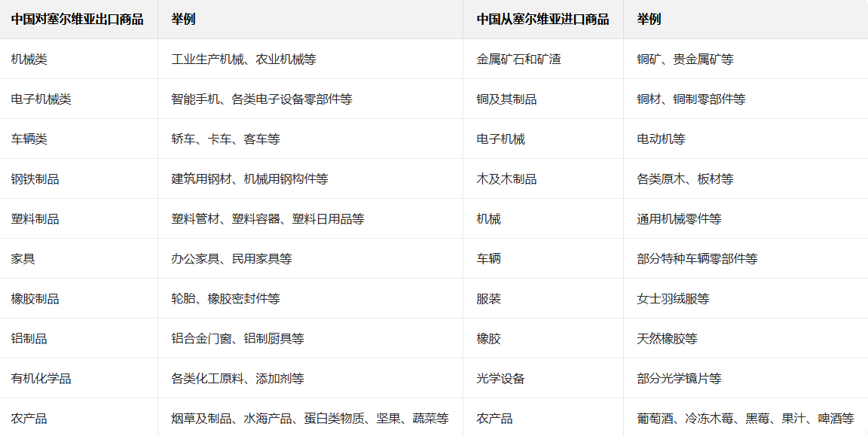Select the 塑料制品 cell
Viewport: 868px width, 436px height.
pos(35,218)
